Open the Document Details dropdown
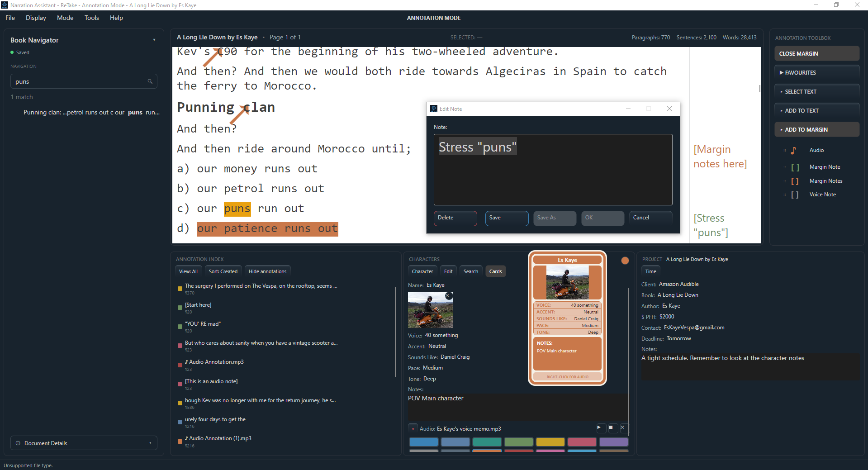The image size is (868, 470). (84, 443)
